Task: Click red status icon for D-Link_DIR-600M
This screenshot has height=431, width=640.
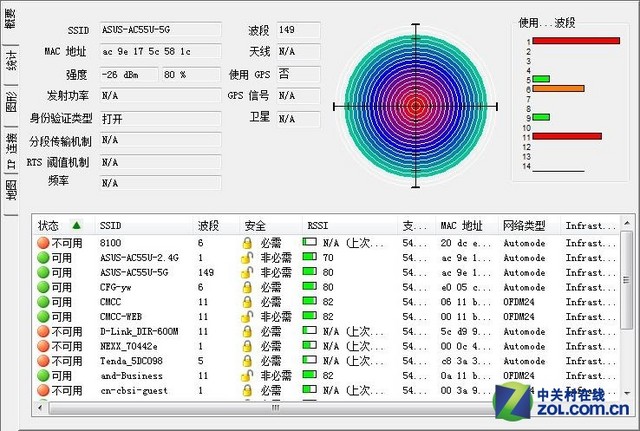Action: 43,331
